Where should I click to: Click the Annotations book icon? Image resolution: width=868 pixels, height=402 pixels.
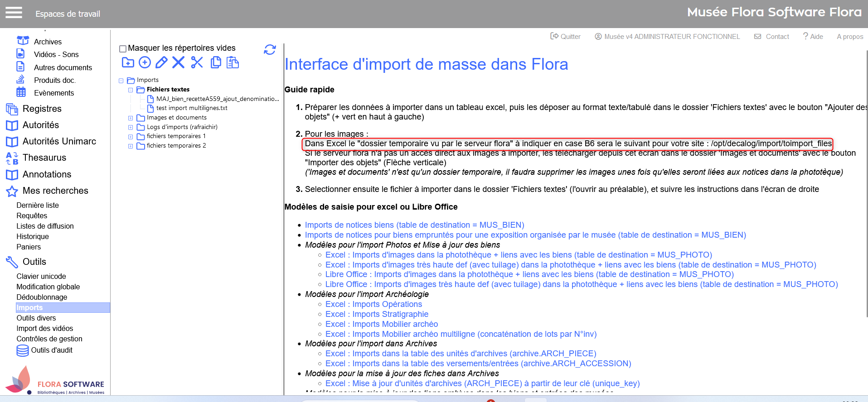point(12,174)
